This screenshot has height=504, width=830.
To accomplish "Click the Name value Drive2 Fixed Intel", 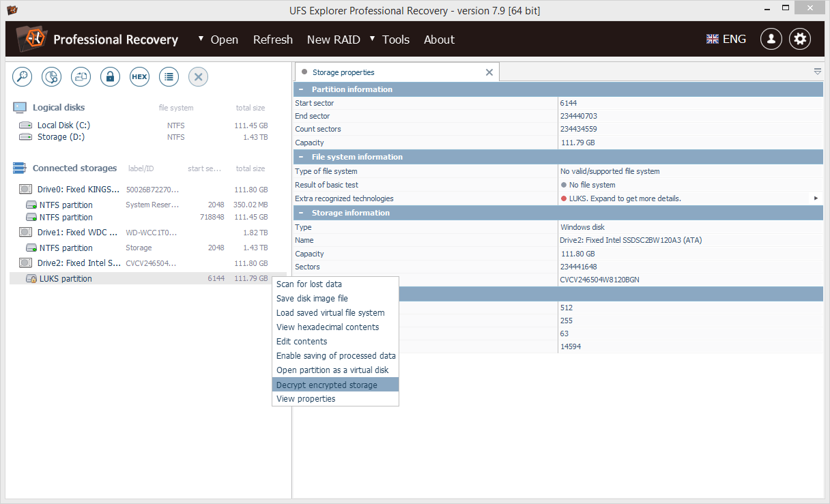I will pyautogui.click(x=631, y=240).
